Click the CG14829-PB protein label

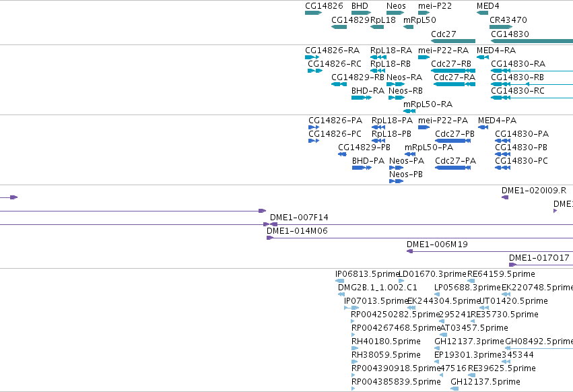point(364,148)
